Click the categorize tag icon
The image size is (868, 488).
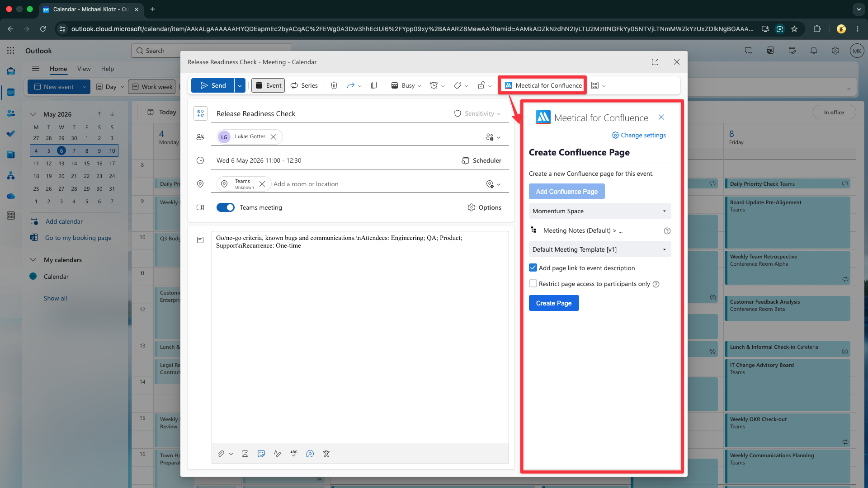(458, 85)
